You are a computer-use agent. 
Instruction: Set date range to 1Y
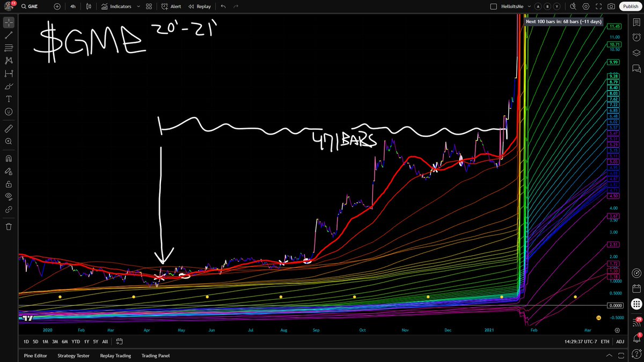pos(86,342)
